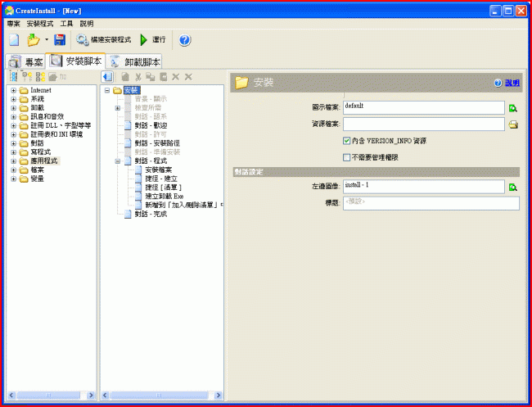532x407 pixels.
Task: Open the 說明 help link
Action: tap(512, 83)
